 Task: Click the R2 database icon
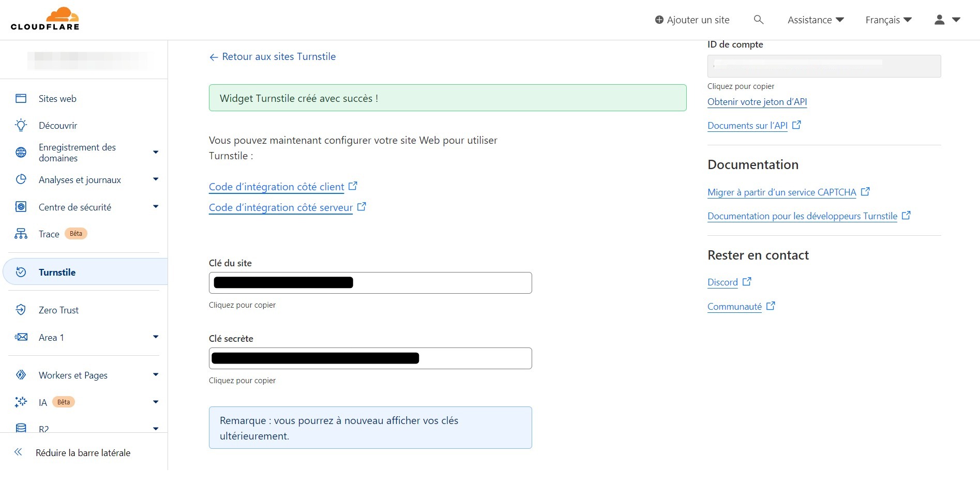[x=21, y=428]
